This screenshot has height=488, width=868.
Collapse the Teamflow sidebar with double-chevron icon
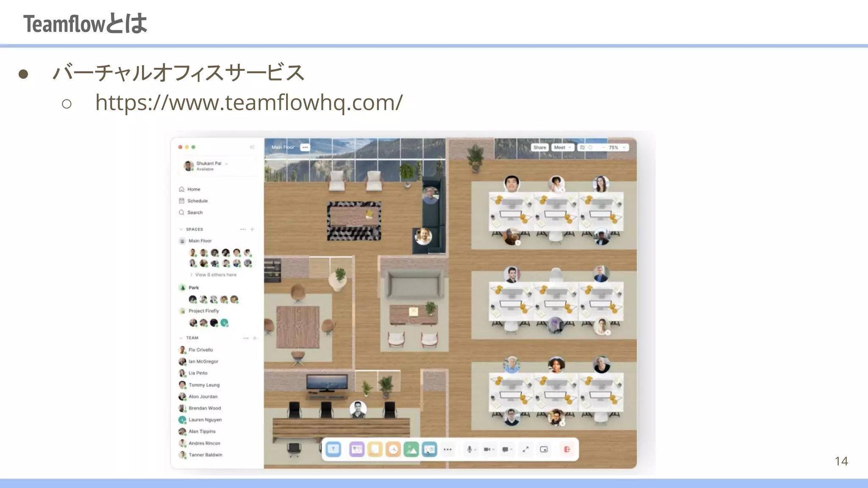coord(252,147)
